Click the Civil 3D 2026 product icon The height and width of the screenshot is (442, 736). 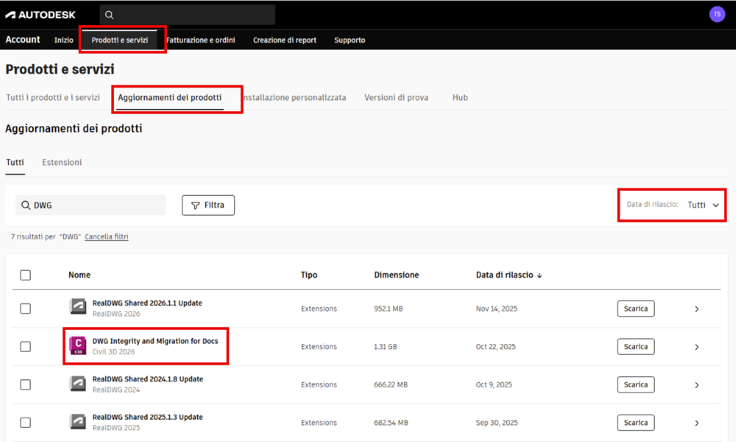click(x=78, y=346)
